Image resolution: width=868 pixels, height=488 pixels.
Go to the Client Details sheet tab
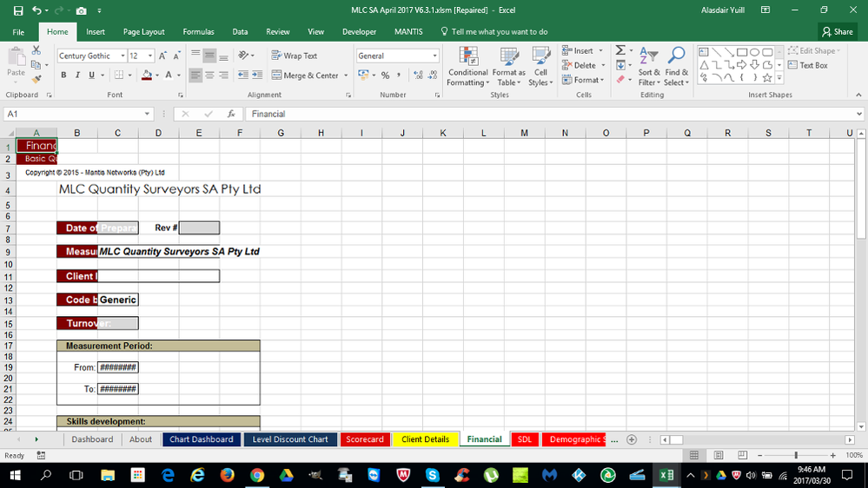(425, 439)
